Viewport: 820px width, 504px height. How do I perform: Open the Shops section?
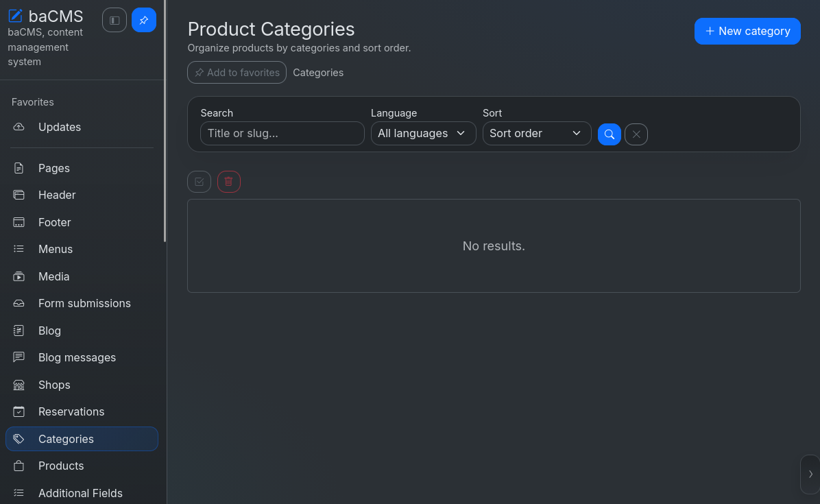[54, 385]
